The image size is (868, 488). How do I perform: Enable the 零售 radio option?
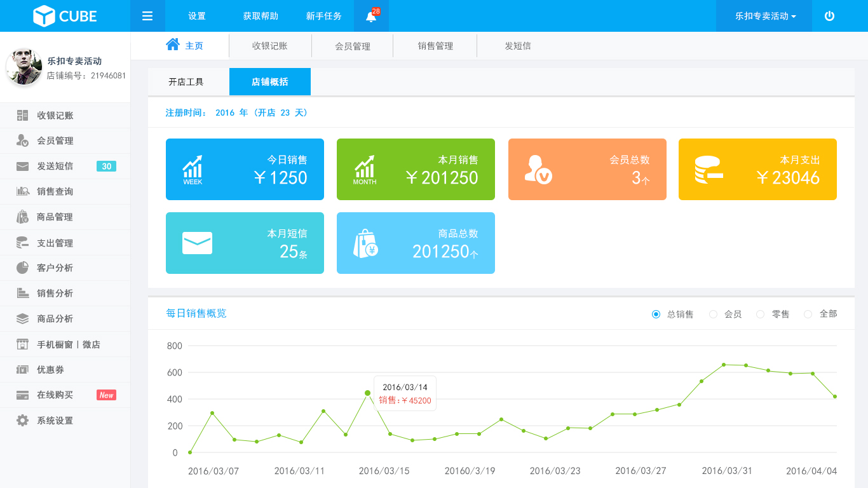[x=759, y=314]
